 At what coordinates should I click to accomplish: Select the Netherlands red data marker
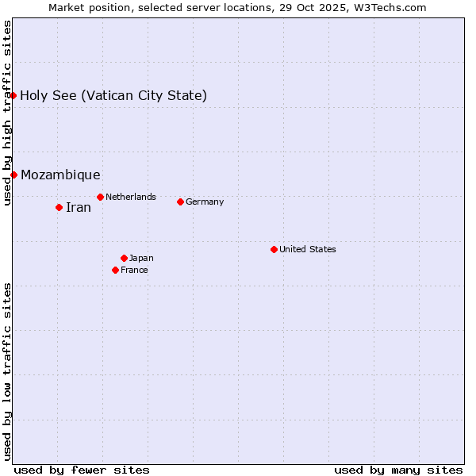100,197
